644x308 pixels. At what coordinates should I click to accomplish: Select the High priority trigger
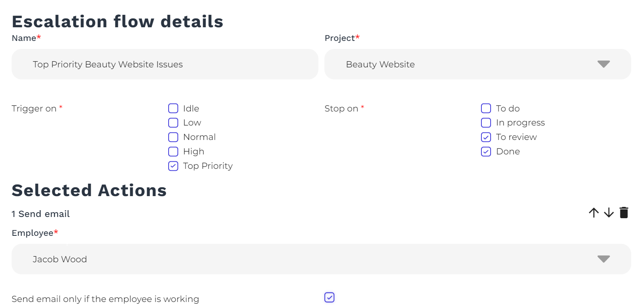click(173, 152)
